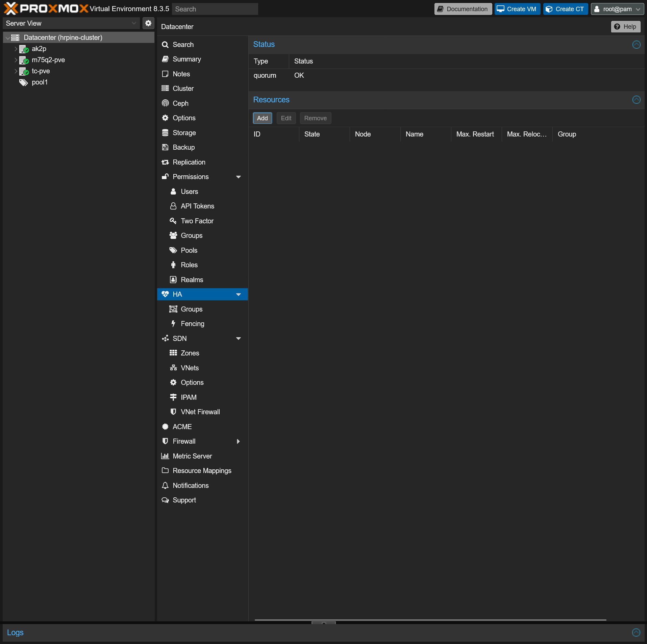Click the Two Factor key icon
Image resolution: width=647 pixels, height=644 pixels.
(173, 221)
